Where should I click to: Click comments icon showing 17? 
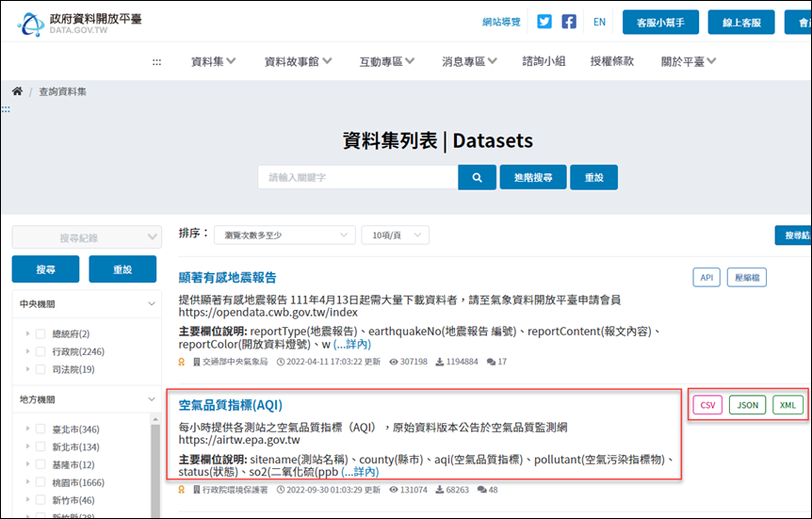click(491, 362)
